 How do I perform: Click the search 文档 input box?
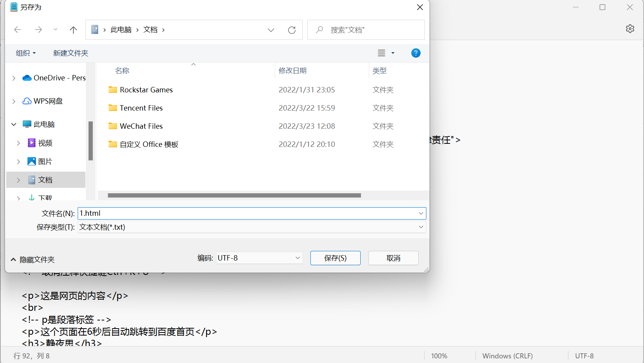[x=366, y=30]
